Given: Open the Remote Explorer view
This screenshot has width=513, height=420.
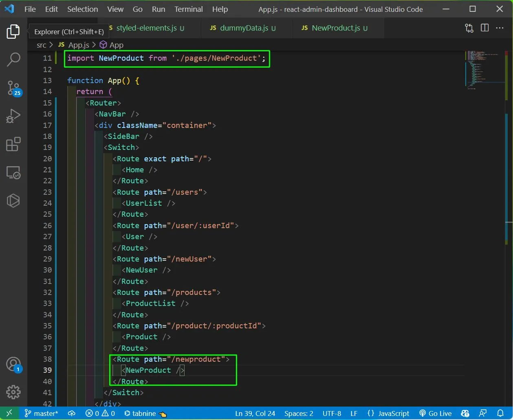Looking at the screenshot, I should 13,173.
